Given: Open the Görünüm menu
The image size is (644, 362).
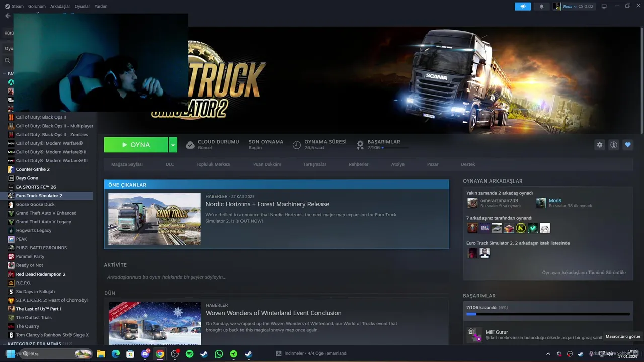Looking at the screenshot, I should [x=37, y=6].
